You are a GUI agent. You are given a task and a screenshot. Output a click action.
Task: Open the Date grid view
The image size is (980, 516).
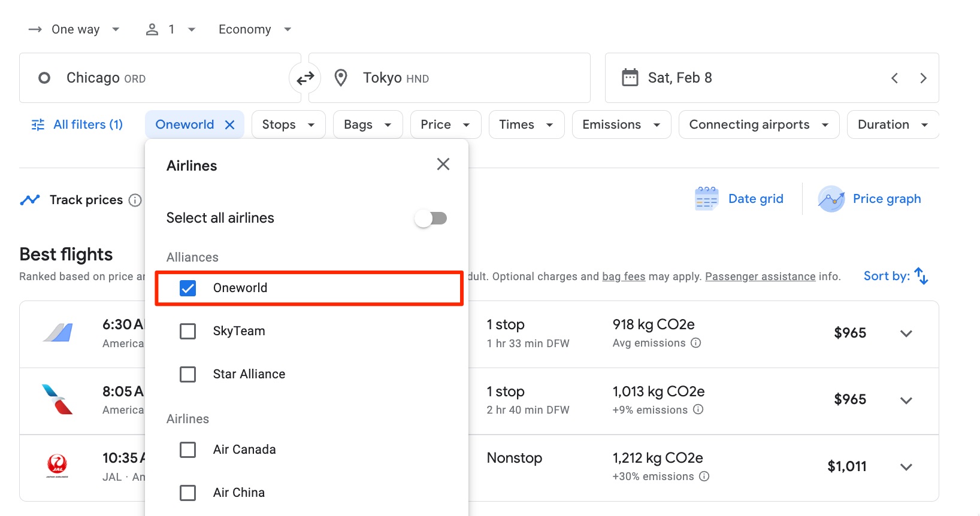pos(739,199)
